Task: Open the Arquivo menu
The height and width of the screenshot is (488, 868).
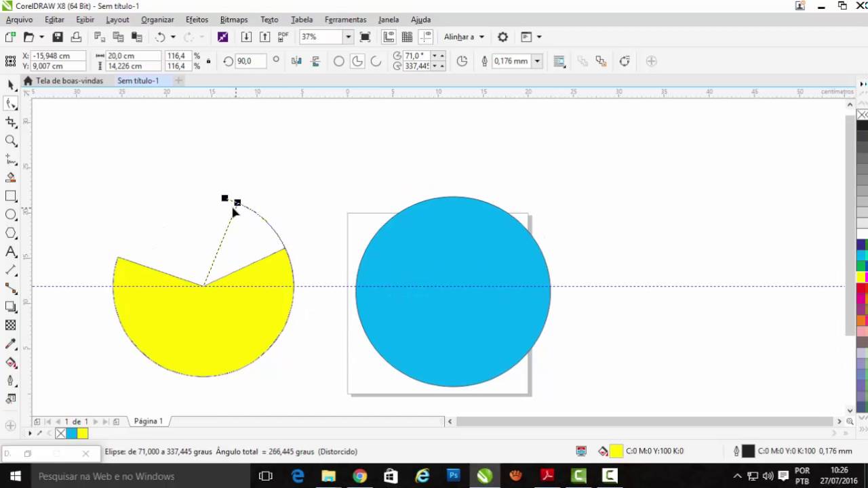Action: (x=19, y=20)
